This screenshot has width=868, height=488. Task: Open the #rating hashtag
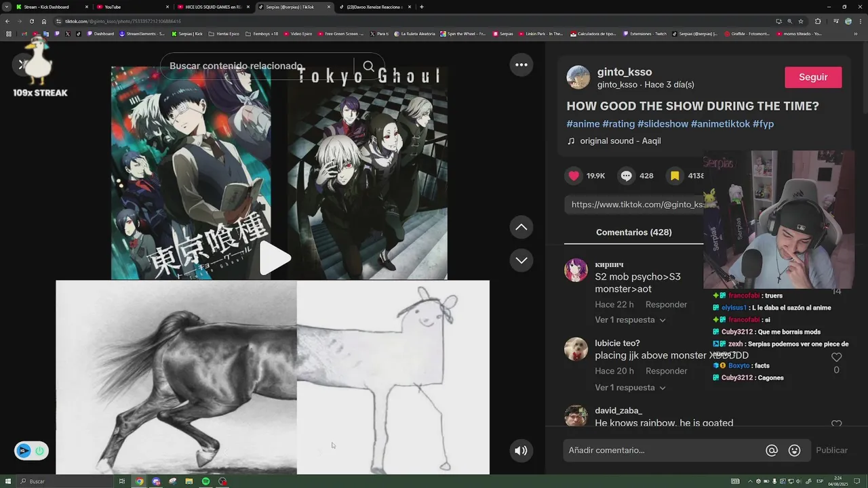(x=618, y=124)
